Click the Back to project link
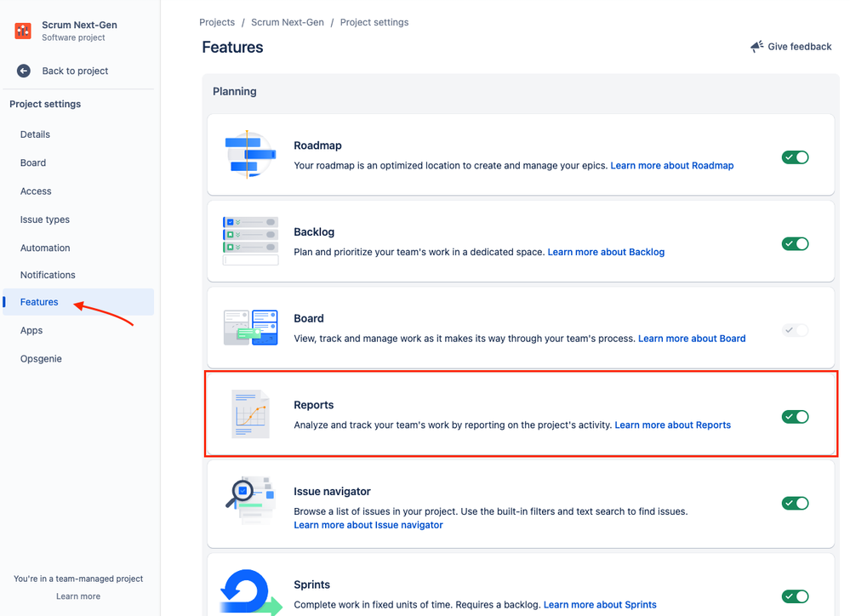The width and height of the screenshot is (850, 616). click(x=76, y=71)
